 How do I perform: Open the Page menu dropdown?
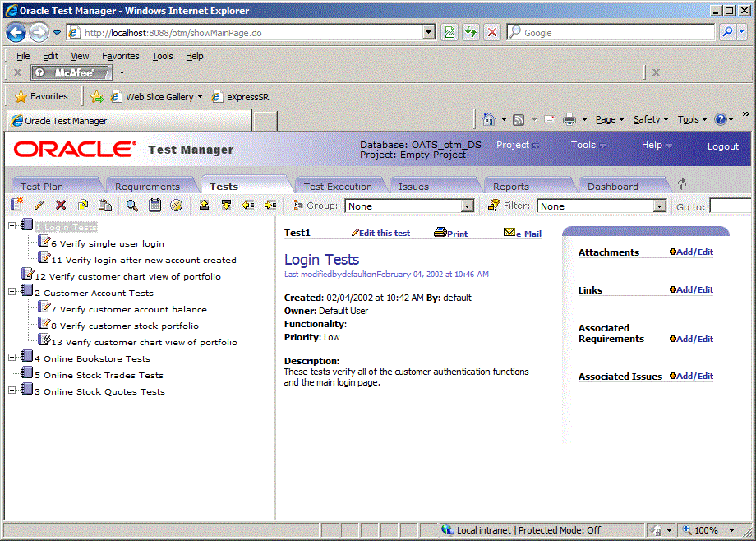(x=610, y=119)
